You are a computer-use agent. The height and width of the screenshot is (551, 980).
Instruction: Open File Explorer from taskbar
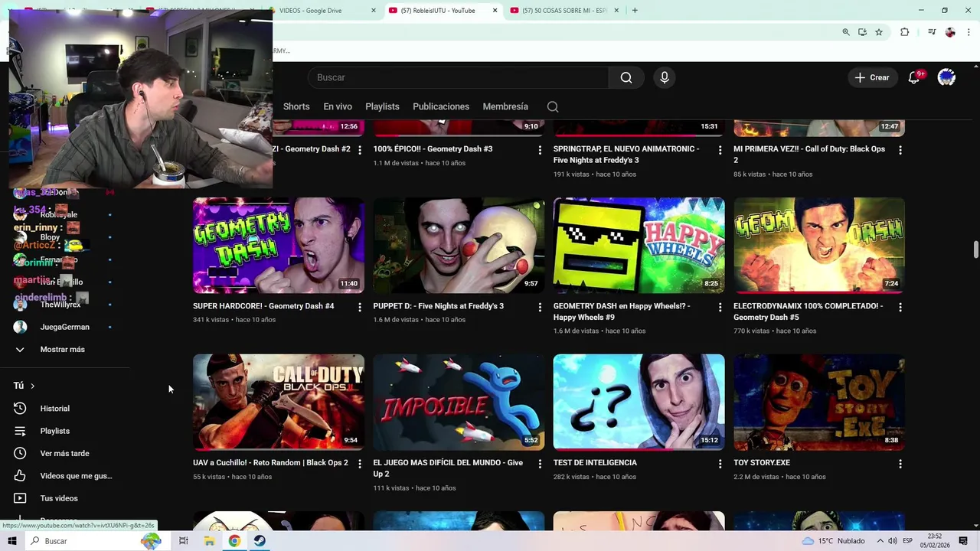[209, 541]
